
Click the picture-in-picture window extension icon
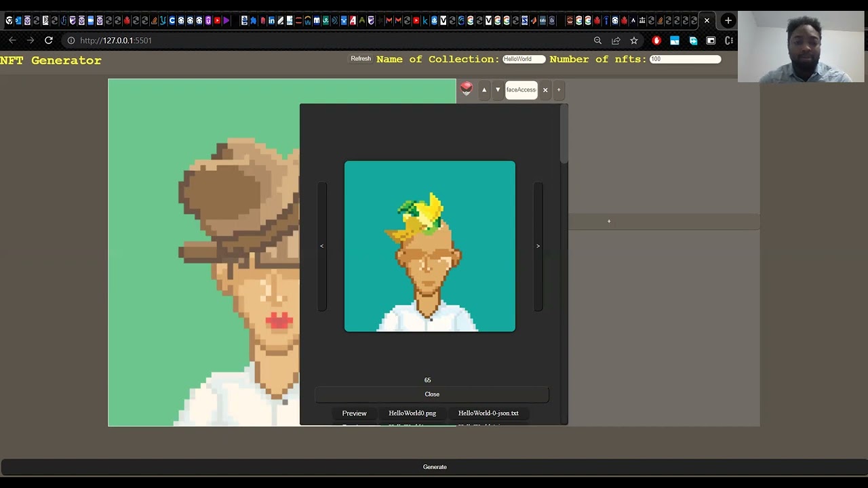click(711, 41)
